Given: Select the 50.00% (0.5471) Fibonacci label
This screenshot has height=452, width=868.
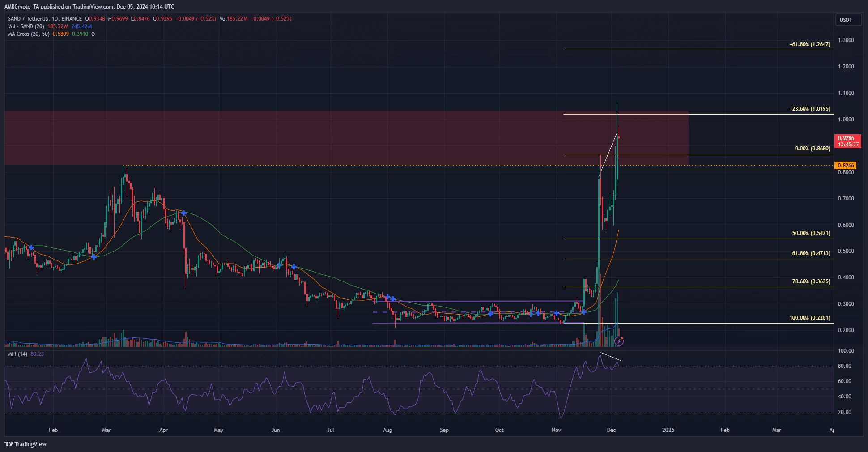Looking at the screenshot, I should click(811, 233).
